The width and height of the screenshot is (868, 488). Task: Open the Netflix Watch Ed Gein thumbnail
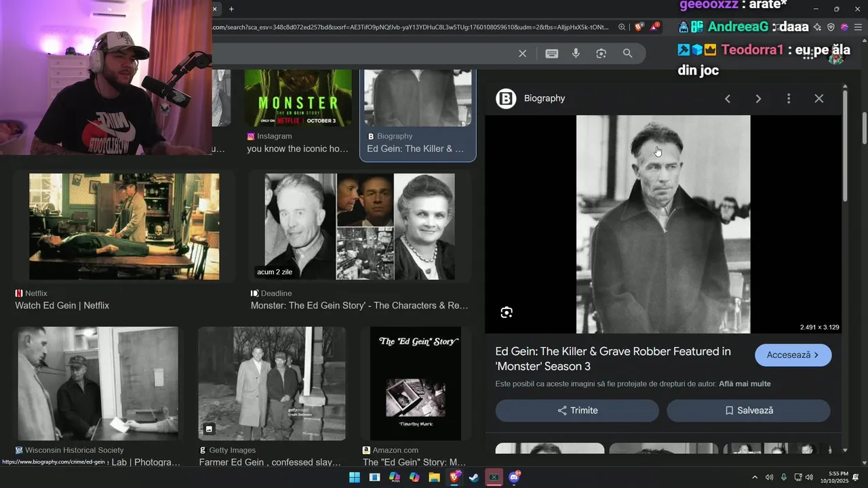click(x=124, y=226)
